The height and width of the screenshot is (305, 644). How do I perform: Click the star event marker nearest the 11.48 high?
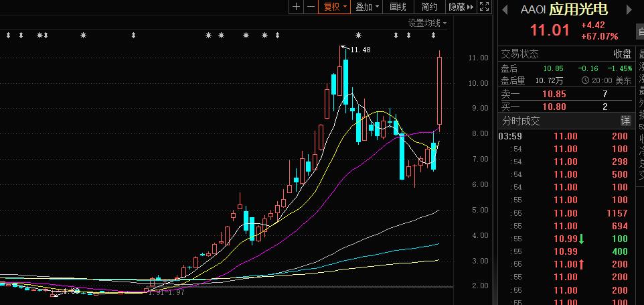coord(359,36)
